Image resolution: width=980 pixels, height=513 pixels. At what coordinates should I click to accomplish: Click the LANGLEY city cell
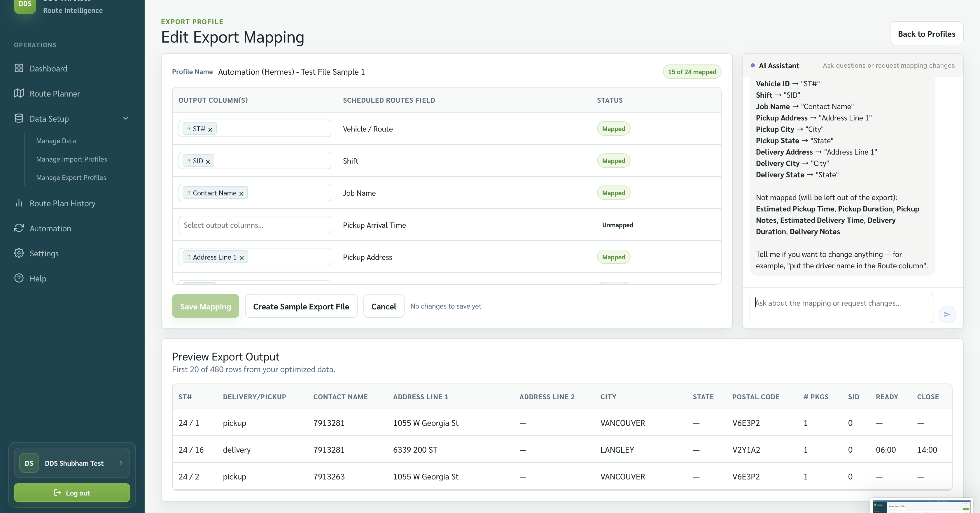pos(617,449)
